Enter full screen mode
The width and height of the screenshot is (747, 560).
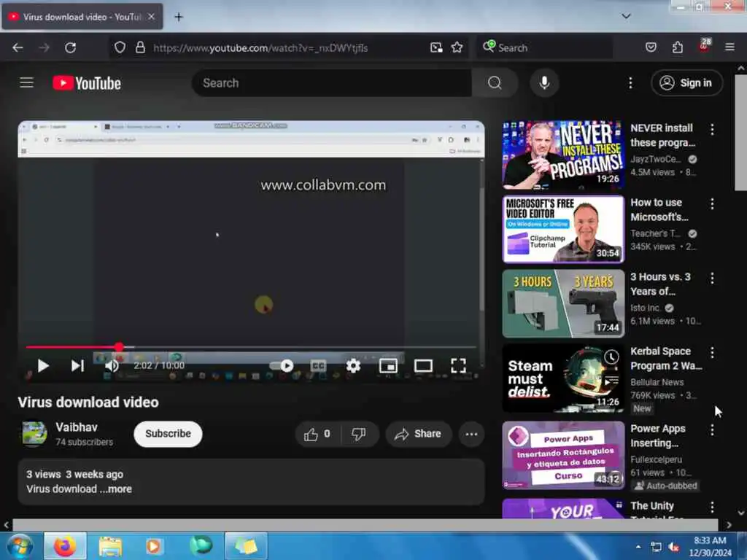pos(458,366)
